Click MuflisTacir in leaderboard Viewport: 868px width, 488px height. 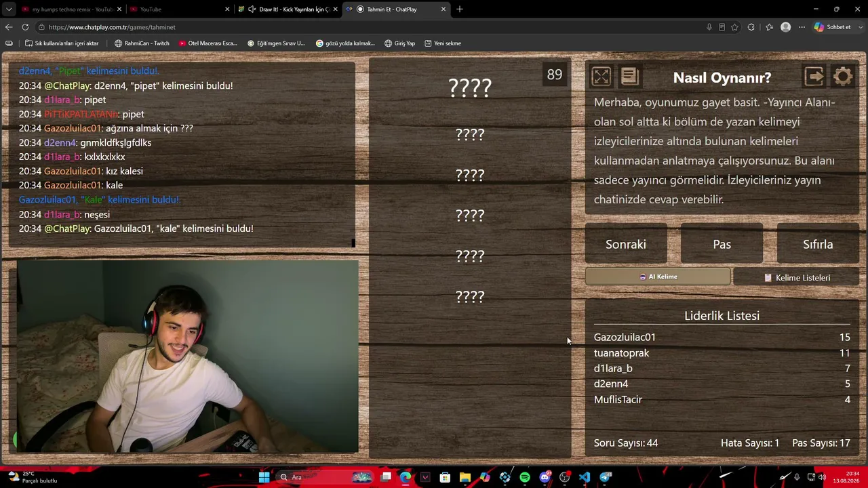click(618, 399)
